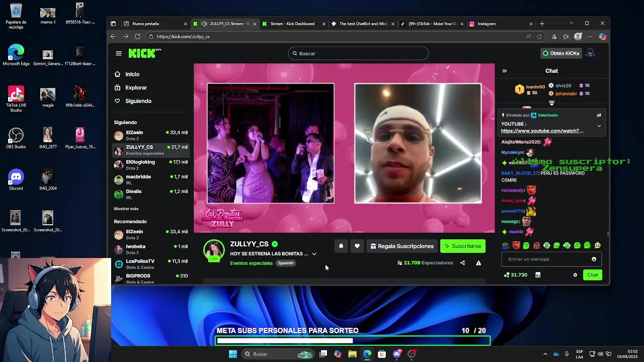Viewport: 644px width, 362px height.
Task: Report the stream using warning triangle icon
Action: coord(478,263)
